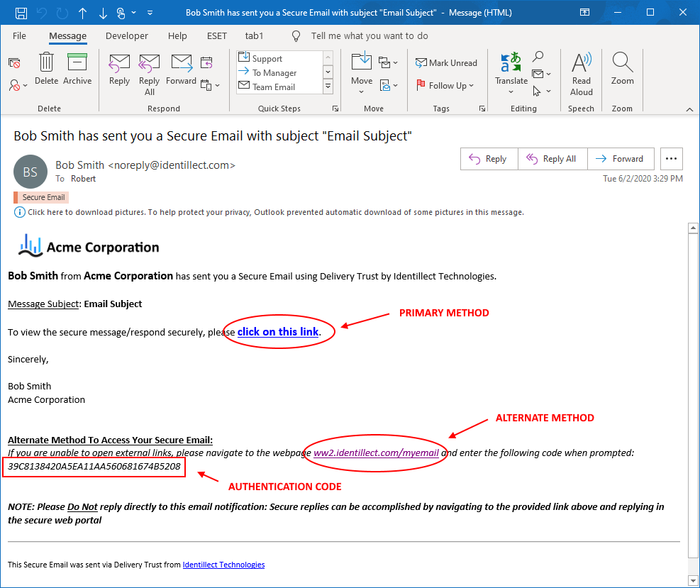The image size is (700, 588).
Task: Switch to the Developer tab
Action: [x=127, y=35]
